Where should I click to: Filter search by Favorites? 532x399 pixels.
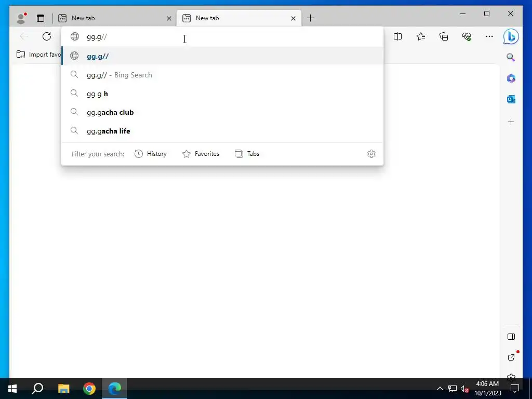pos(201,154)
